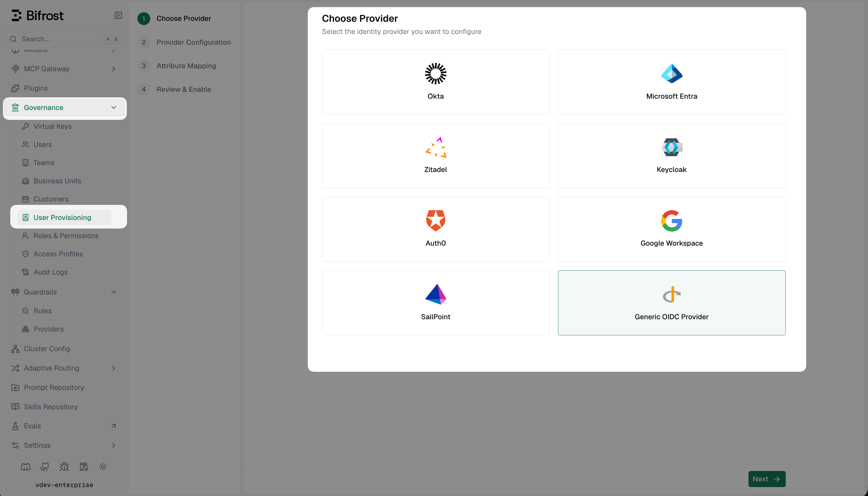
Task: Expand the MCP Gateway chevron
Action: (x=114, y=69)
